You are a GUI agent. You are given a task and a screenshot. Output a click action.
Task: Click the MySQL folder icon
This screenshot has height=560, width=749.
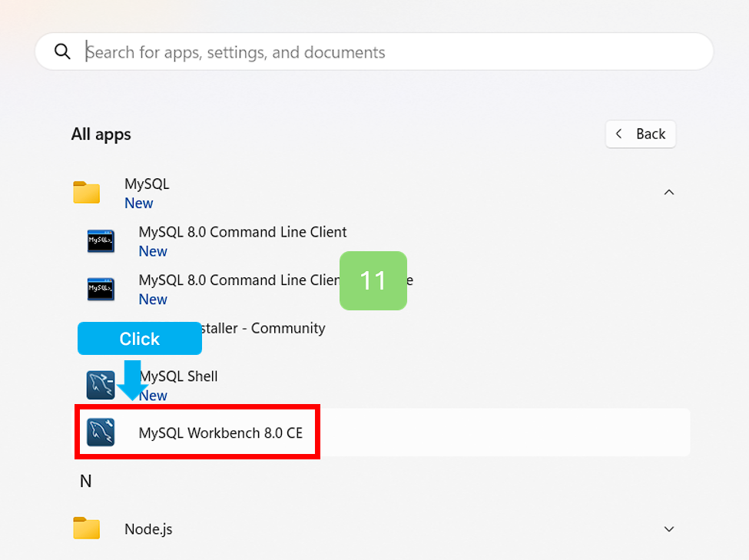coord(87,193)
